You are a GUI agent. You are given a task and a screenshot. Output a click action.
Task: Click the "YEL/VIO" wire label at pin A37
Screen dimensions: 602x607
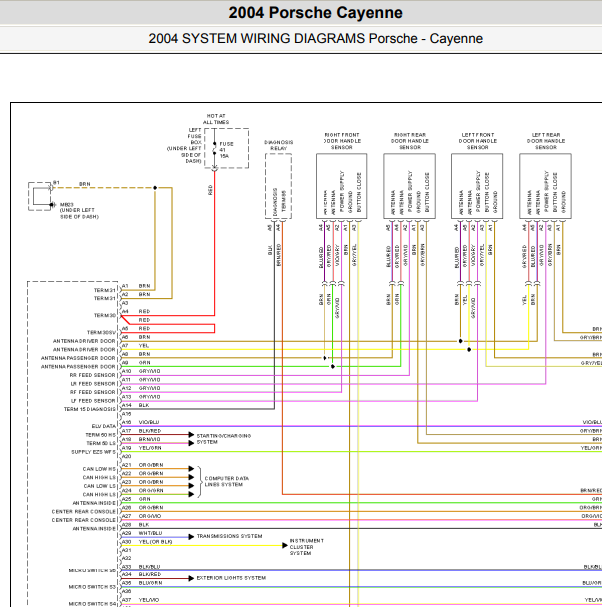click(149, 600)
